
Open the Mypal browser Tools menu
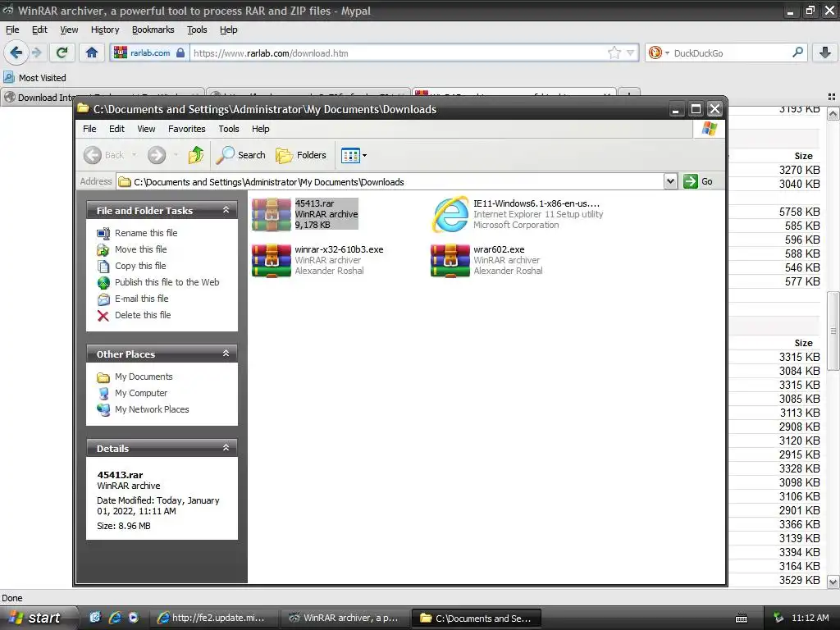click(197, 30)
